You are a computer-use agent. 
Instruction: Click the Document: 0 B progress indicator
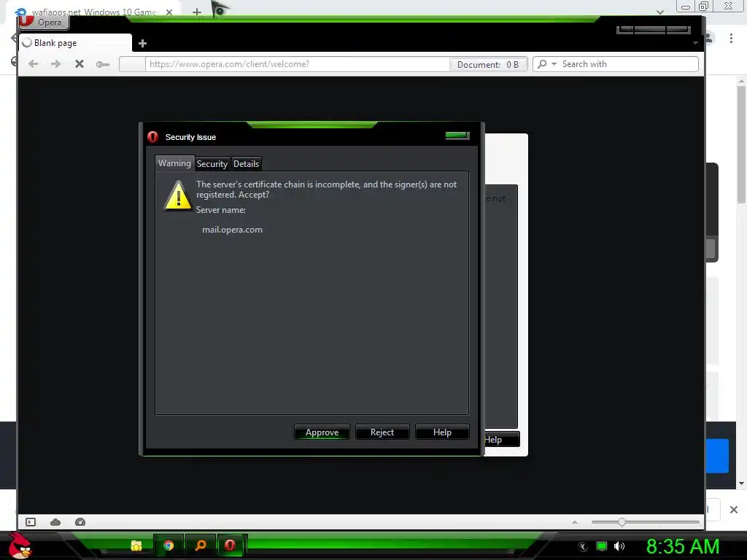coord(488,64)
